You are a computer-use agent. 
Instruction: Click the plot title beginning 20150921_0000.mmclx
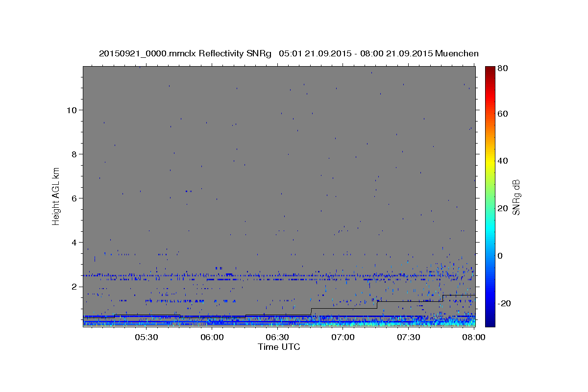(x=289, y=53)
